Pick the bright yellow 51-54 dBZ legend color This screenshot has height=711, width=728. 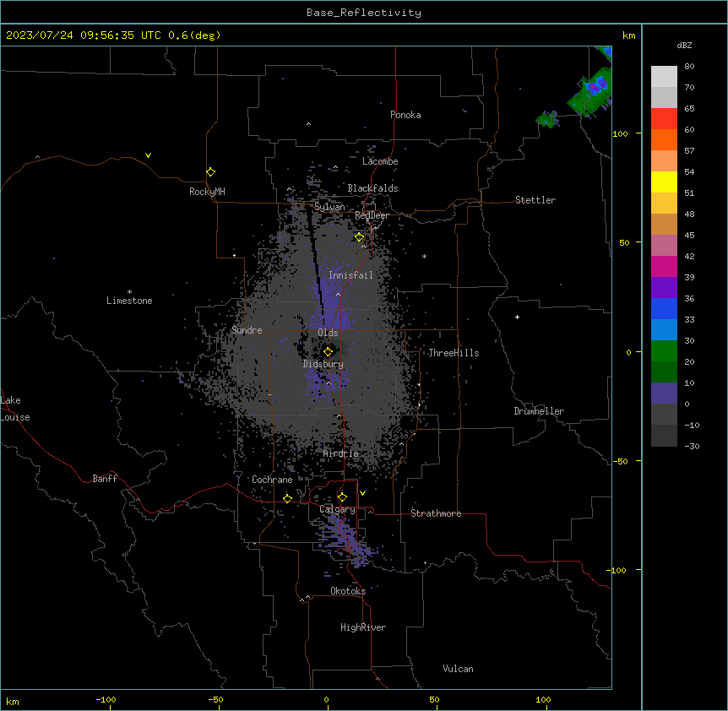click(x=664, y=182)
